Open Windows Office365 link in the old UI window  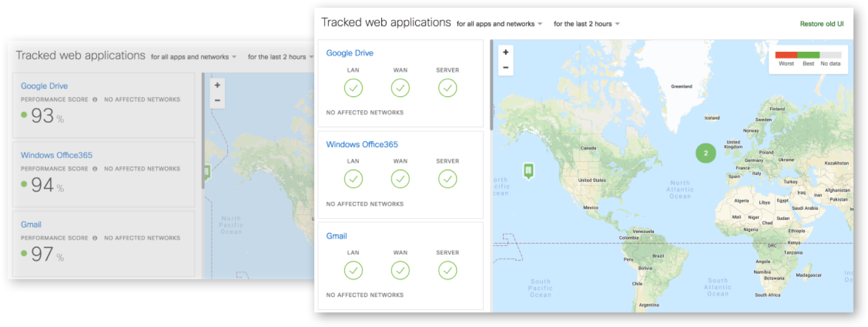tap(56, 155)
